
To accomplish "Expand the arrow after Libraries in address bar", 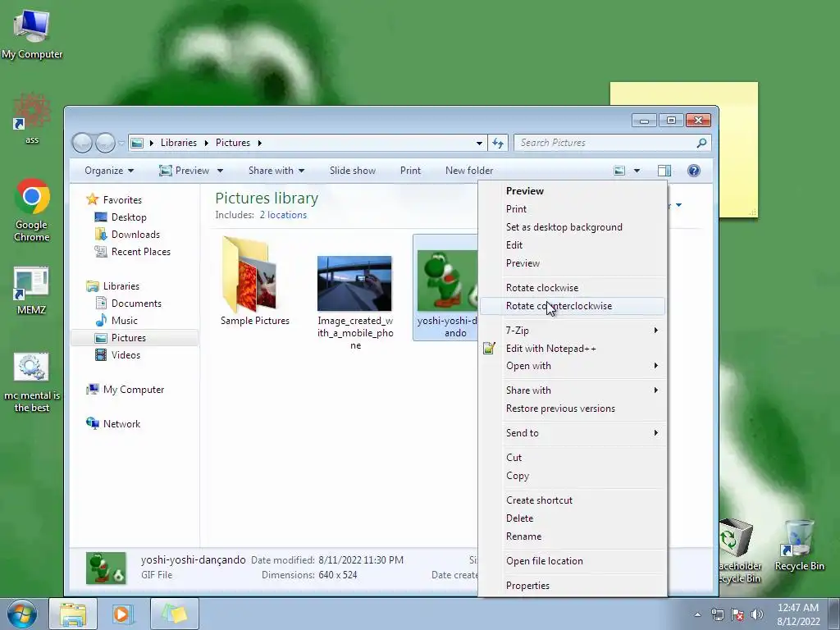I will coord(206,143).
